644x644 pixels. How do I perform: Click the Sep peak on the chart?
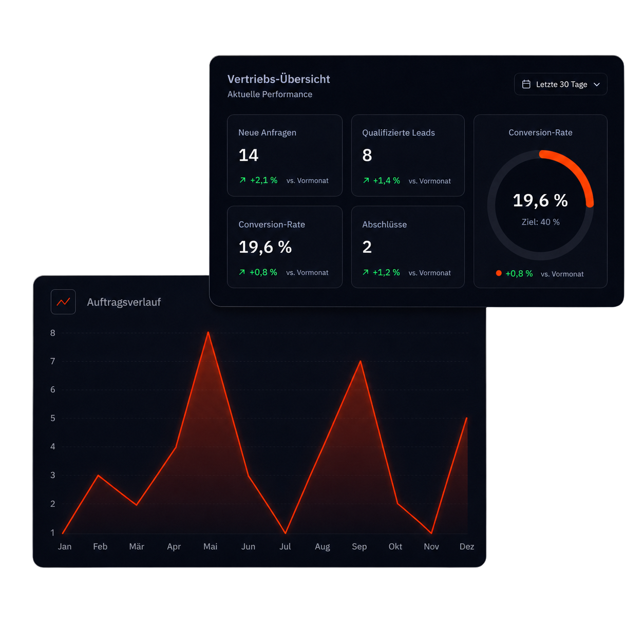[x=361, y=362]
